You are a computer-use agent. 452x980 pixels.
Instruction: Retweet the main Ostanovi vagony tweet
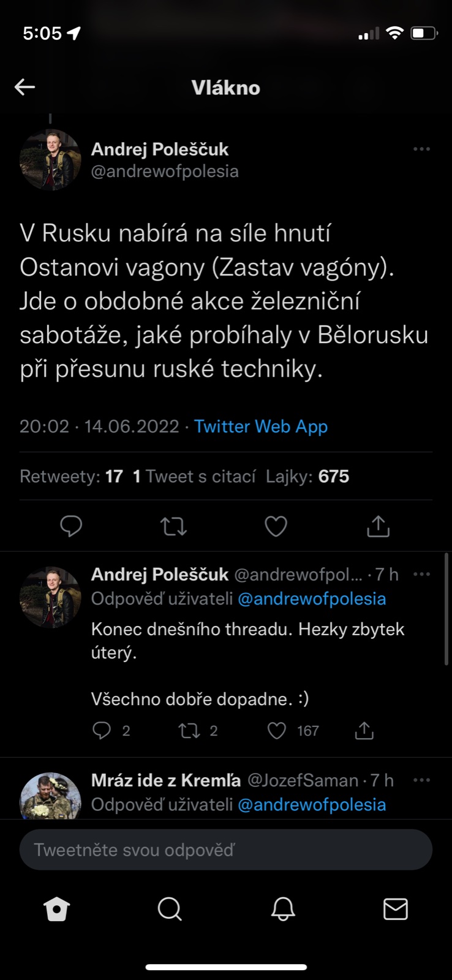pos(173,526)
